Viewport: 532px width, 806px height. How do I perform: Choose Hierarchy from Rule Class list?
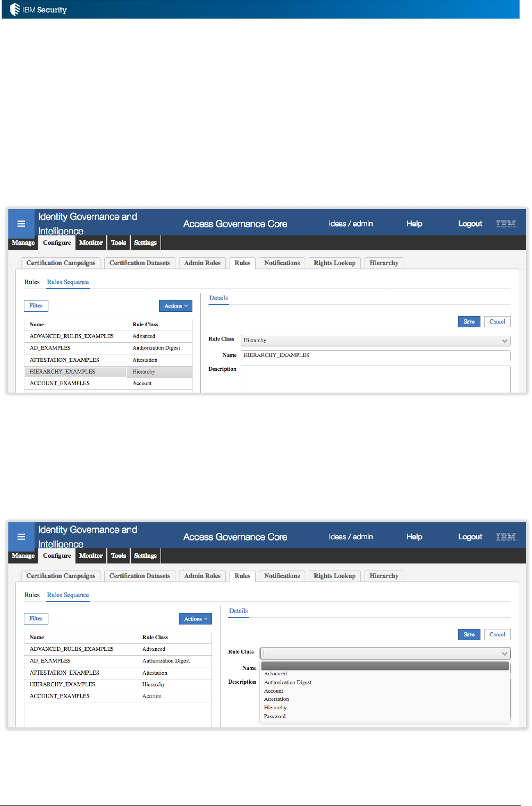pyautogui.click(x=385, y=708)
